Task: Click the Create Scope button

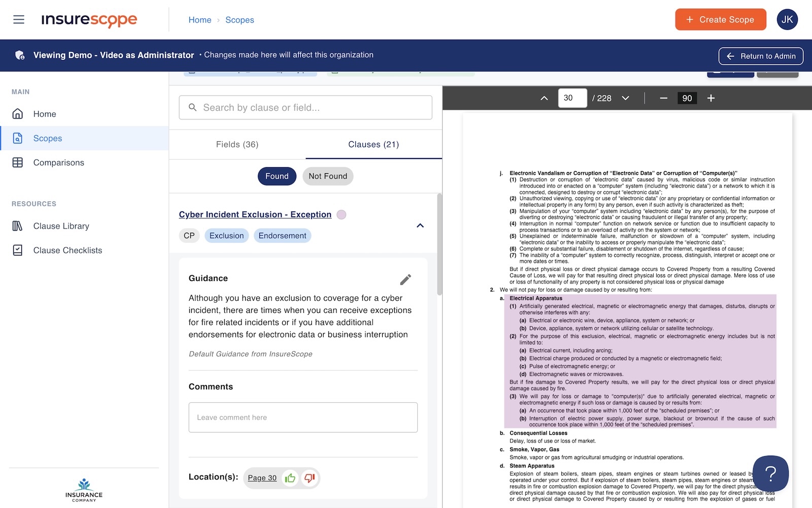Action: pos(720,20)
